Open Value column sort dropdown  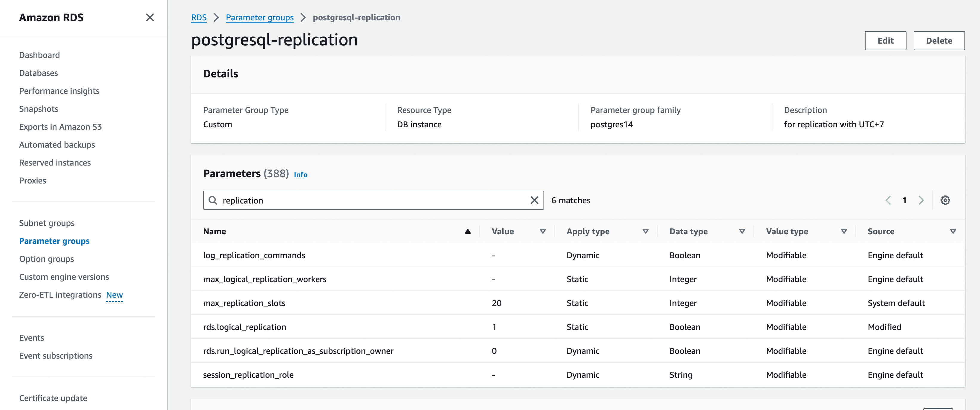pyautogui.click(x=543, y=231)
